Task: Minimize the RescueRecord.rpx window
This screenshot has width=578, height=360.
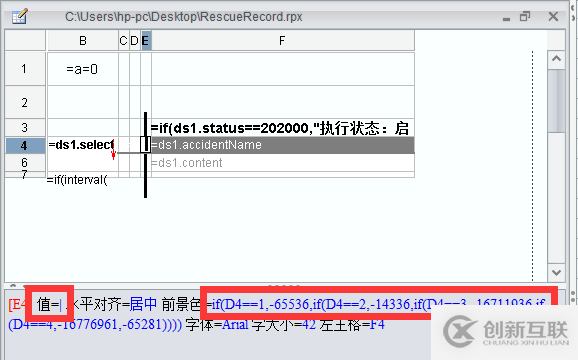Action: click(506, 18)
